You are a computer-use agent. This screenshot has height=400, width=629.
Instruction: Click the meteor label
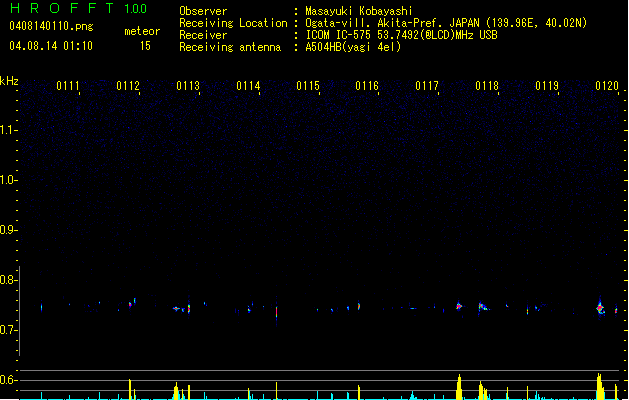click(142, 31)
